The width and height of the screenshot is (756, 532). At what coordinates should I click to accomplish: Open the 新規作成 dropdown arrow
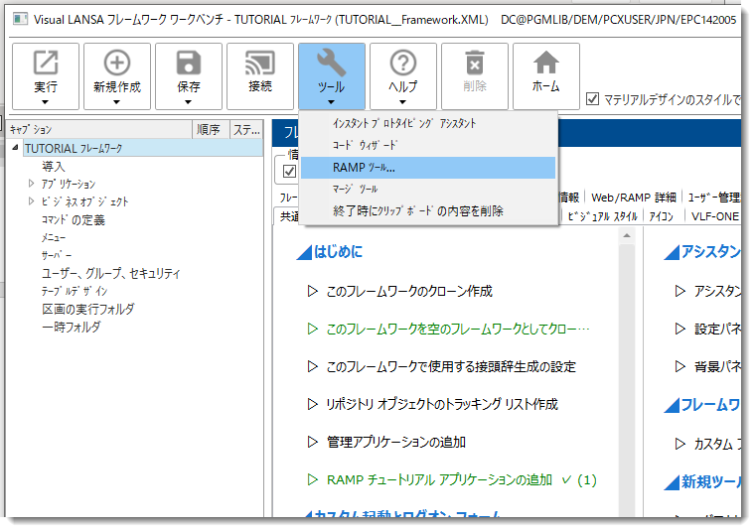click(116, 102)
